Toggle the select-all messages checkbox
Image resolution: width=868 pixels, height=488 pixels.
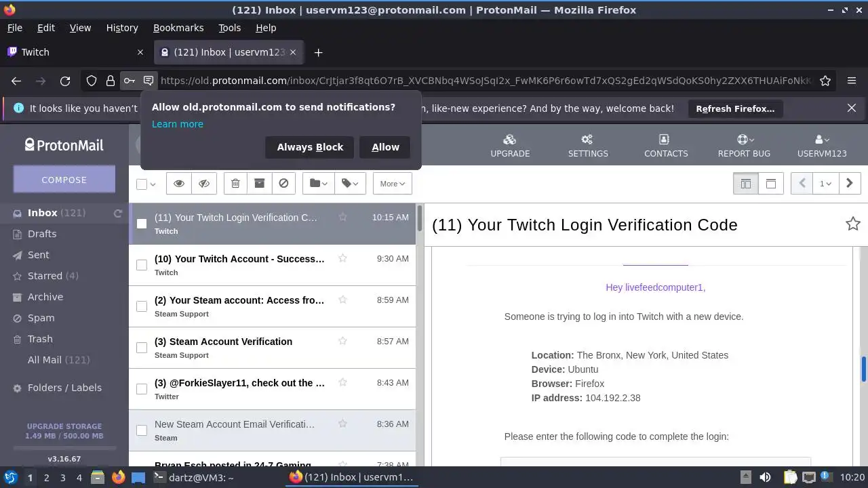[x=142, y=184]
